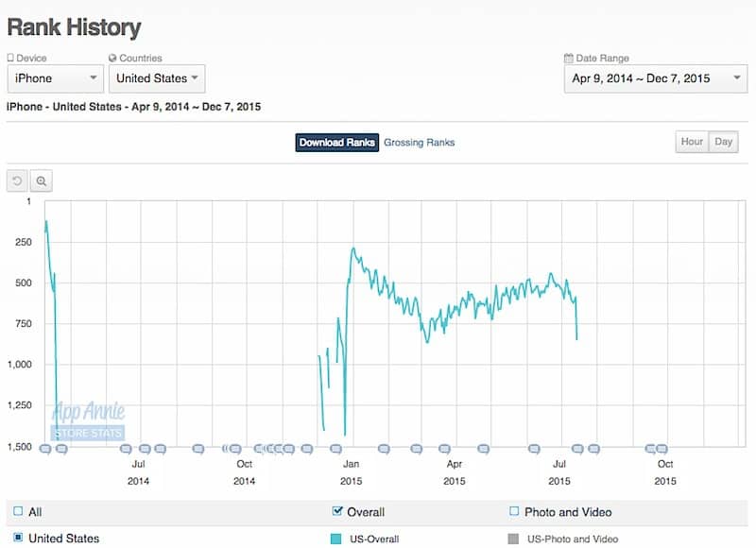This screenshot has height=548, width=756.
Task: Select the Day granularity button
Action: (724, 142)
